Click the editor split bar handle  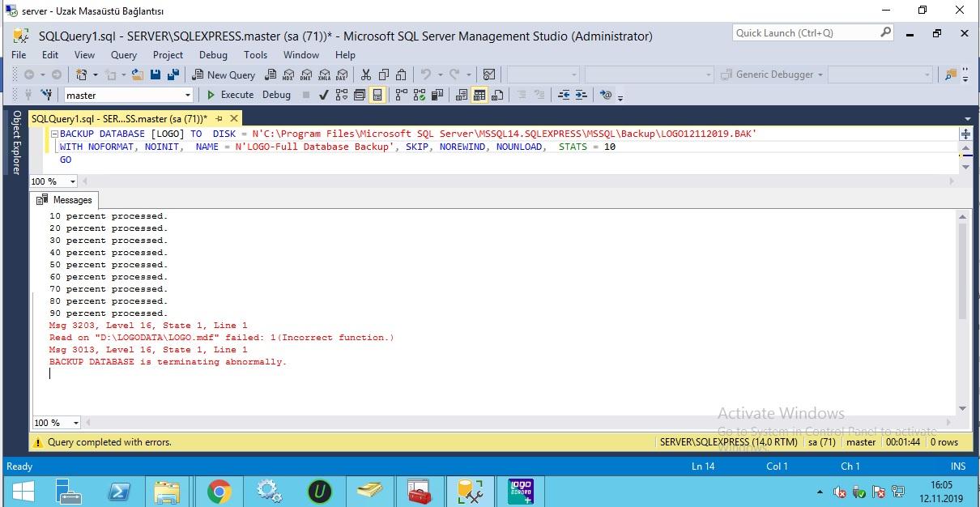965,134
